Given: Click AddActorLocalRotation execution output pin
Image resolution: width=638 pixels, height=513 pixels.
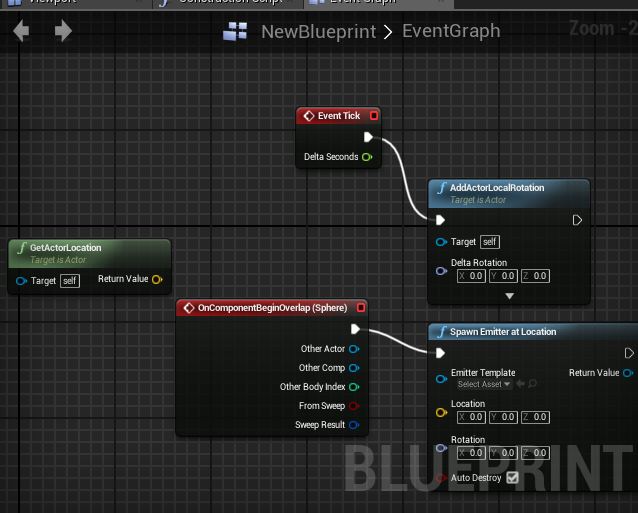Looking at the screenshot, I should click(577, 220).
